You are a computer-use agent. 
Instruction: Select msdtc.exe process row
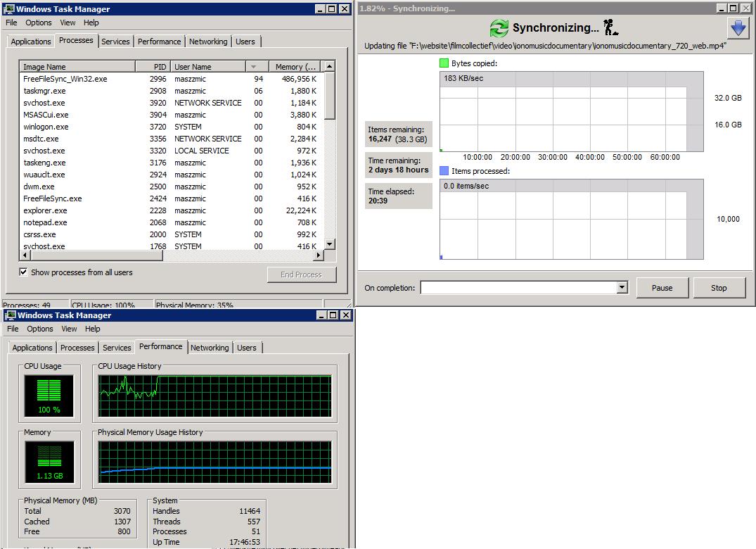[171, 139]
